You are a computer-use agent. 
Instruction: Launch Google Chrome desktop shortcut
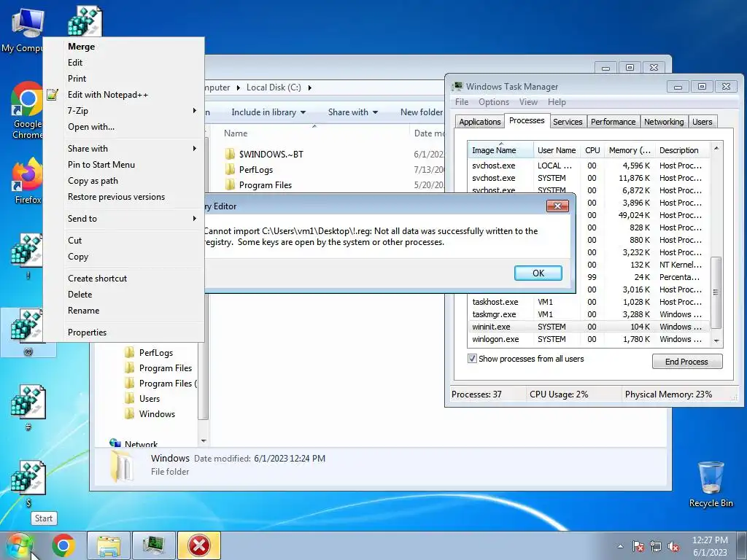27,111
